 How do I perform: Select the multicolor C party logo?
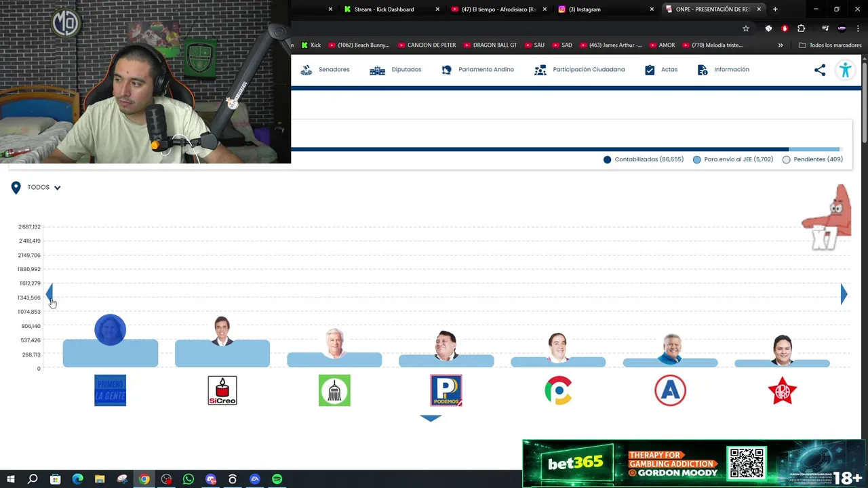[558, 390]
